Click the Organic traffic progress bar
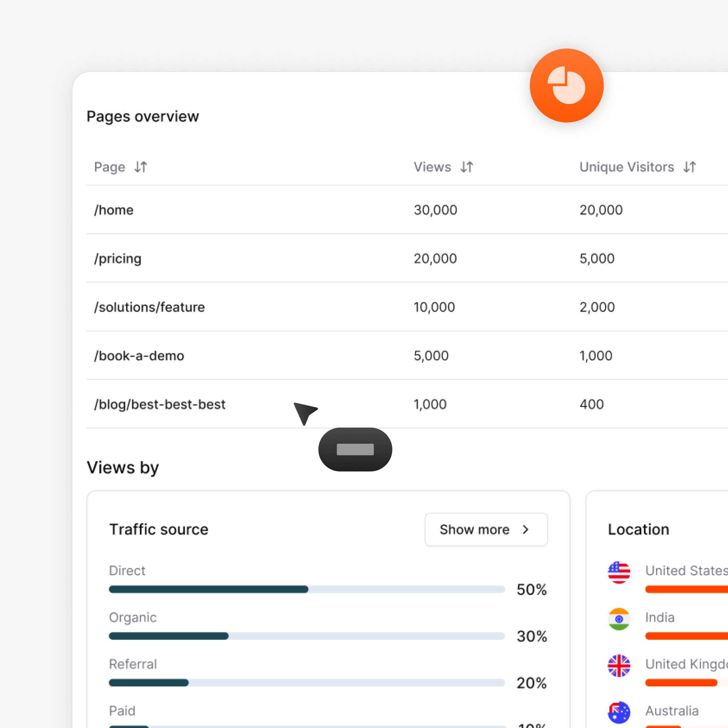The image size is (728, 728). pyautogui.click(x=307, y=636)
